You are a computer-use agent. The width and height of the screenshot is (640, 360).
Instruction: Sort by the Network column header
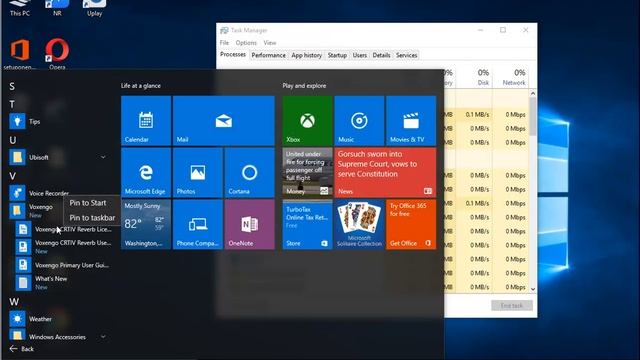(511, 77)
